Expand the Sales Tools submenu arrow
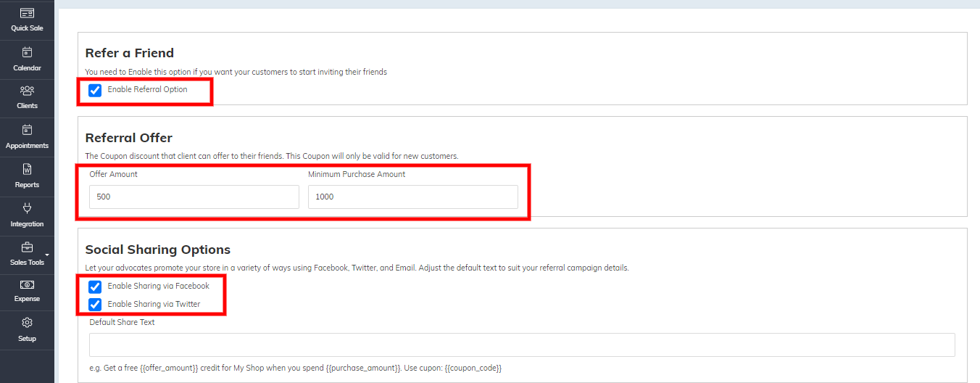Screen dimensions: 980x383 point(48,255)
